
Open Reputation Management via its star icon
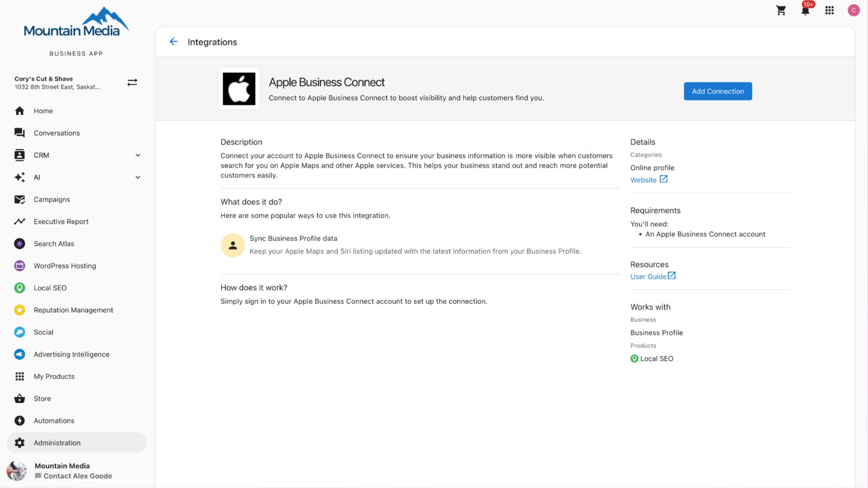tap(19, 310)
